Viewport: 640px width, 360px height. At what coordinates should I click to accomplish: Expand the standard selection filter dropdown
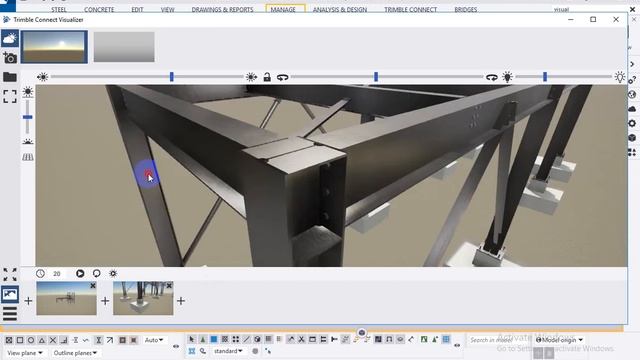point(228,351)
